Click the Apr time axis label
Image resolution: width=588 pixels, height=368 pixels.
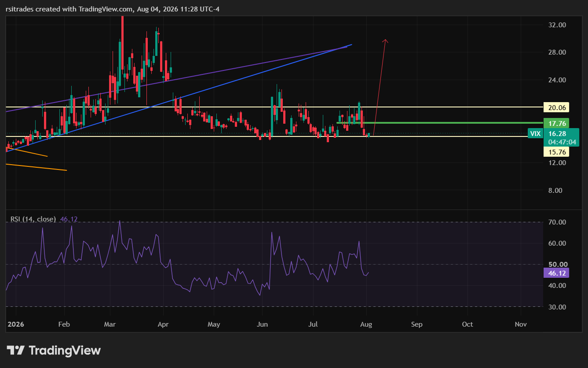(163, 324)
